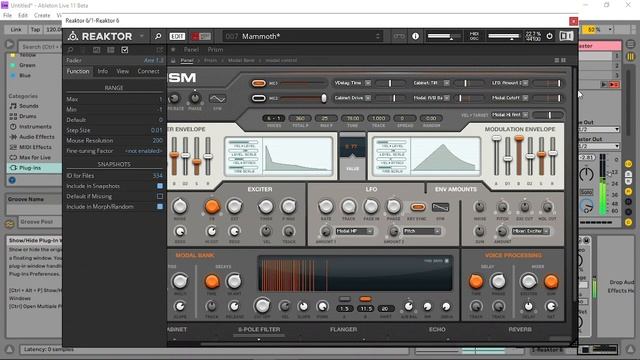640x360 pixels.
Task: Click the checkbox properties icon in side pane
Action: 124,50
